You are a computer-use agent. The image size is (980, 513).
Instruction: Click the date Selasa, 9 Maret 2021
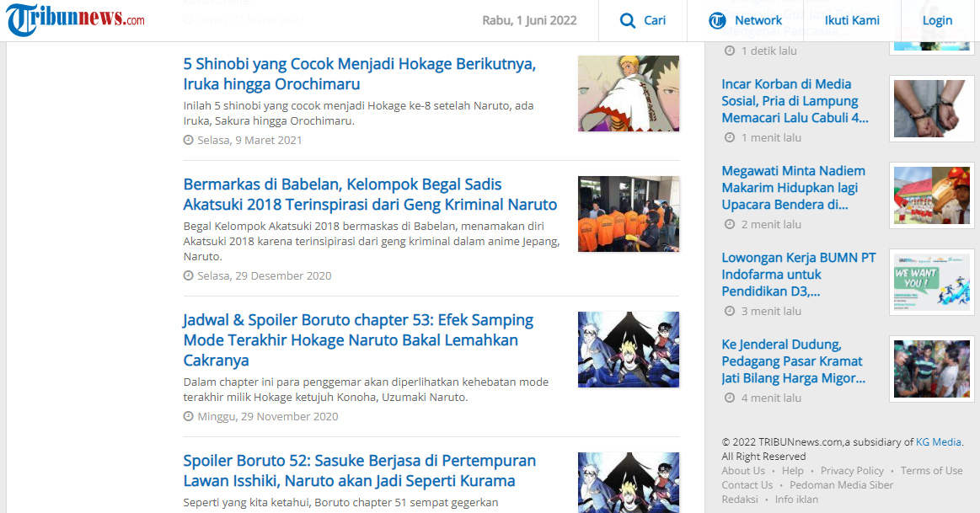[x=249, y=140]
